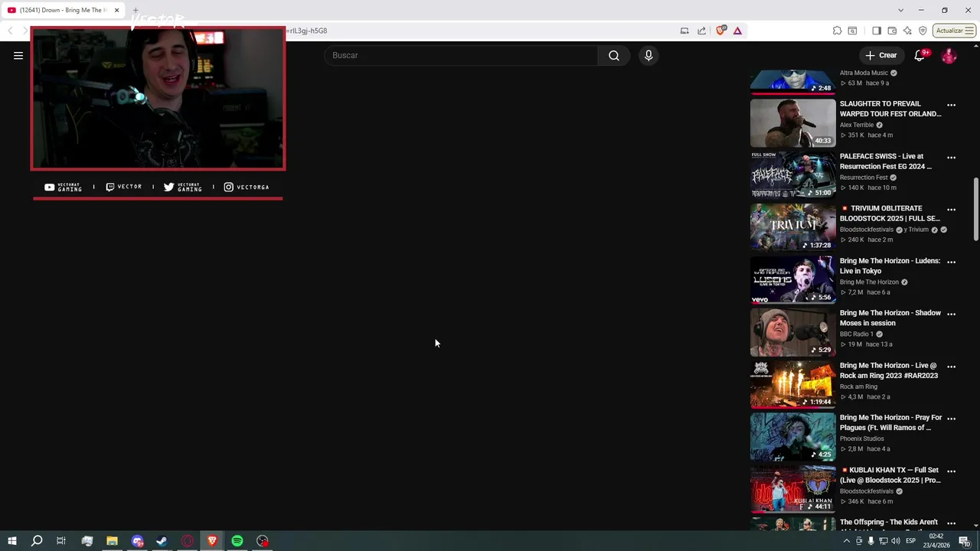Click the Phoenix Studios channel name
980x551 pixels.
point(862,439)
